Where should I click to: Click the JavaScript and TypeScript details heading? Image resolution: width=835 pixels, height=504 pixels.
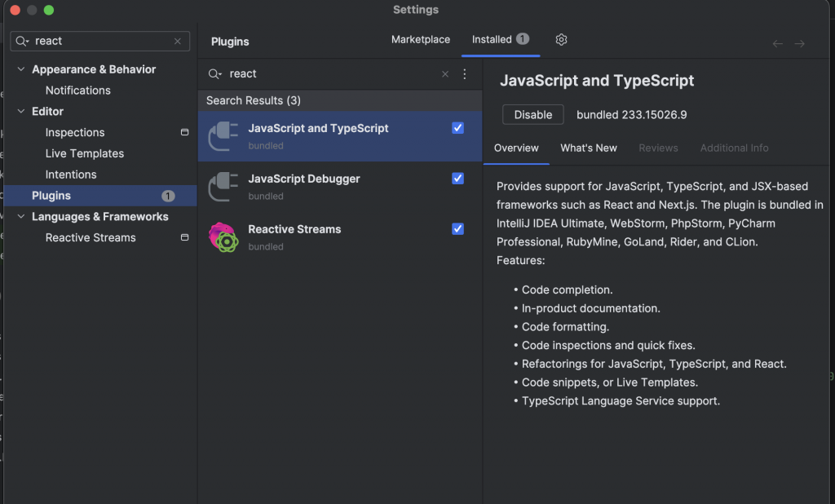coord(596,81)
